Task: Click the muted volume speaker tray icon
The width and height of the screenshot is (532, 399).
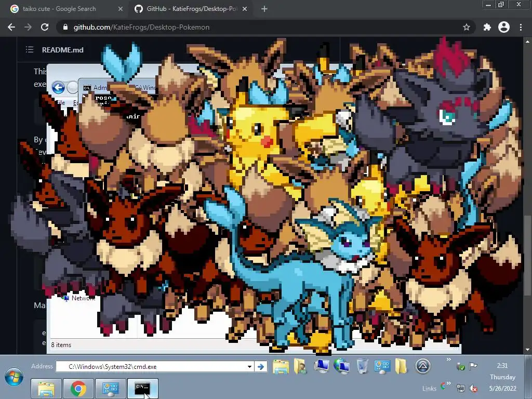Action: [x=473, y=388]
